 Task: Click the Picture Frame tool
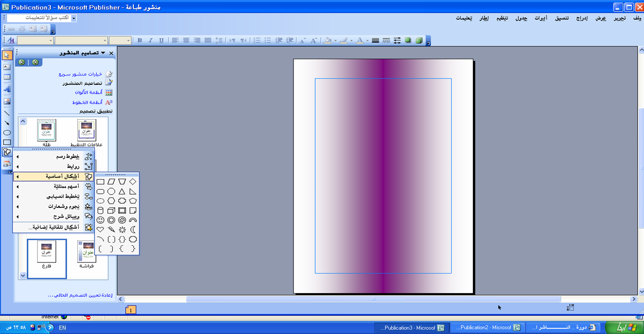pyautogui.click(x=7, y=101)
